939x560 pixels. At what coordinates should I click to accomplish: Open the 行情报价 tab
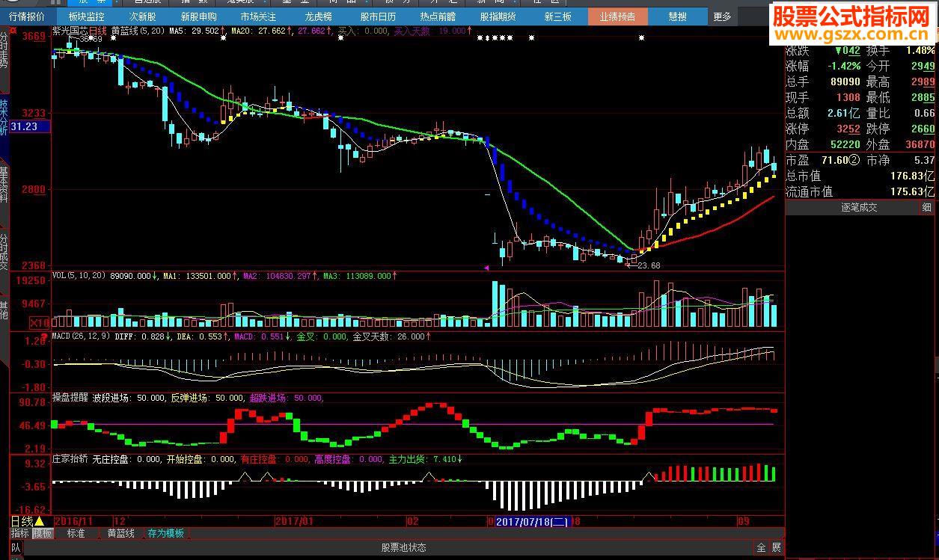[26, 16]
